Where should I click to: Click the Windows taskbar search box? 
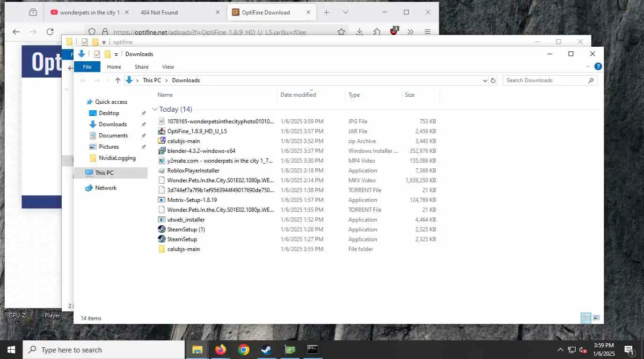pyautogui.click(x=103, y=350)
